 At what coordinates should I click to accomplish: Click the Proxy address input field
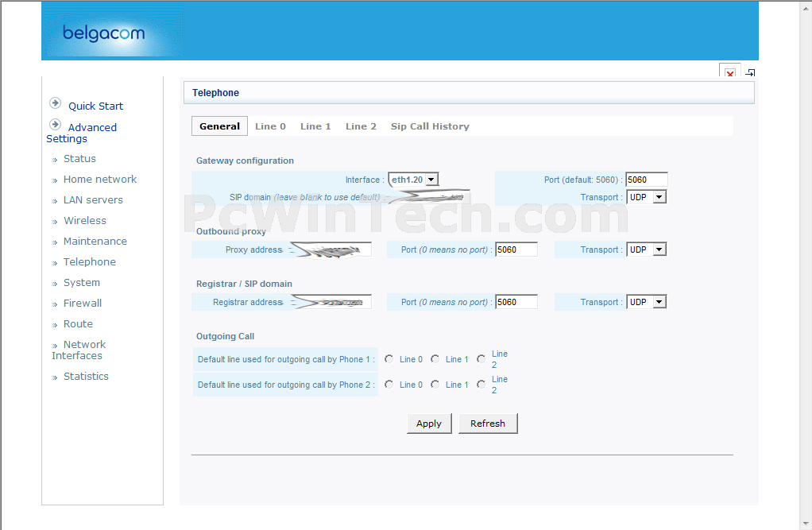[330, 250]
